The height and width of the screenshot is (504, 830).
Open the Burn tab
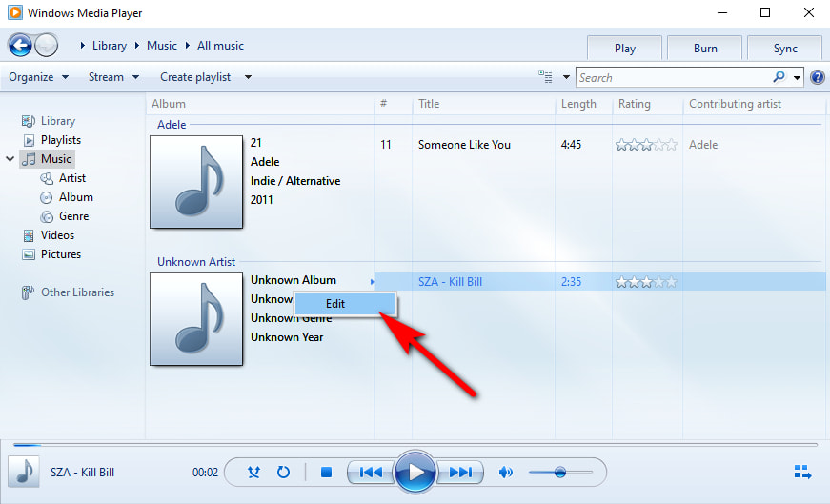click(x=704, y=49)
